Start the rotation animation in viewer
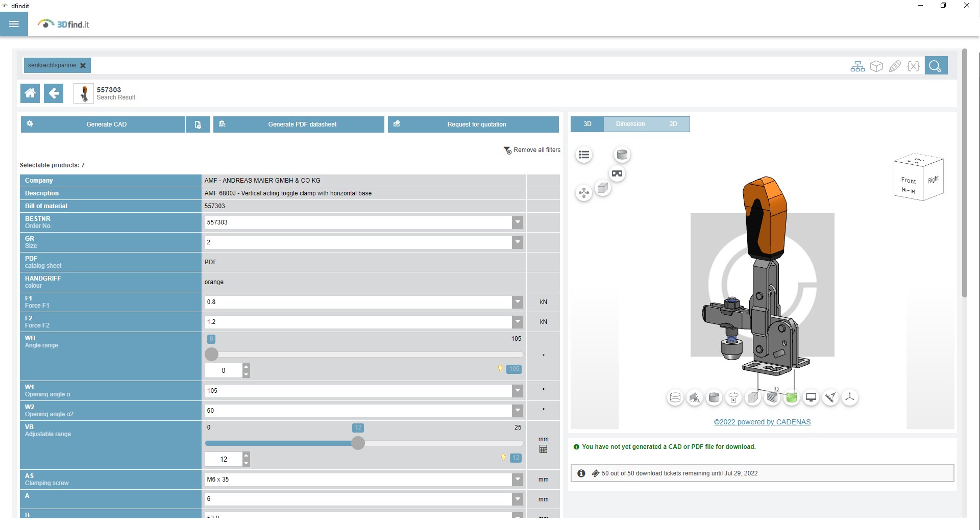Image resolution: width=980 pixels, height=530 pixels. point(733,398)
